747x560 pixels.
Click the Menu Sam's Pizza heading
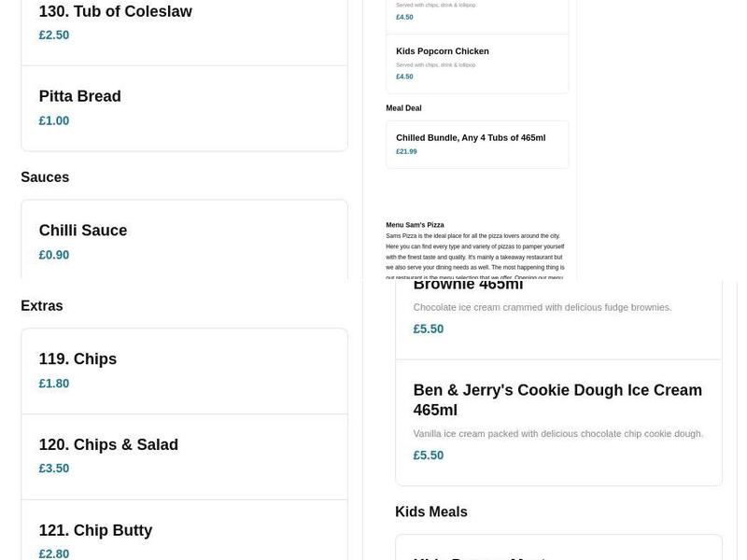415,225
